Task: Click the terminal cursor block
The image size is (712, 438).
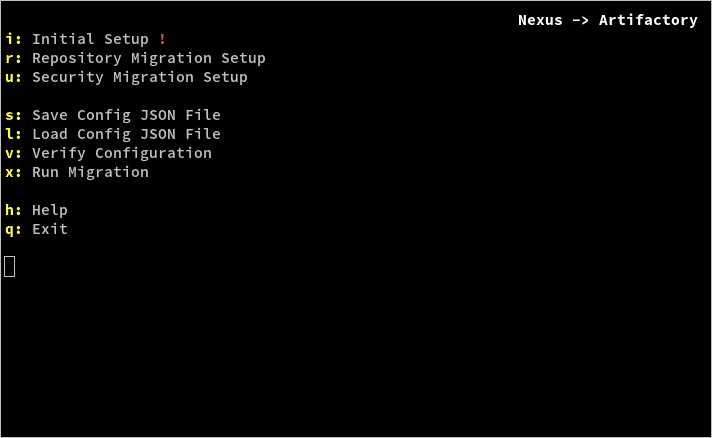Action: pyautogui.click(x=10, y=266)
